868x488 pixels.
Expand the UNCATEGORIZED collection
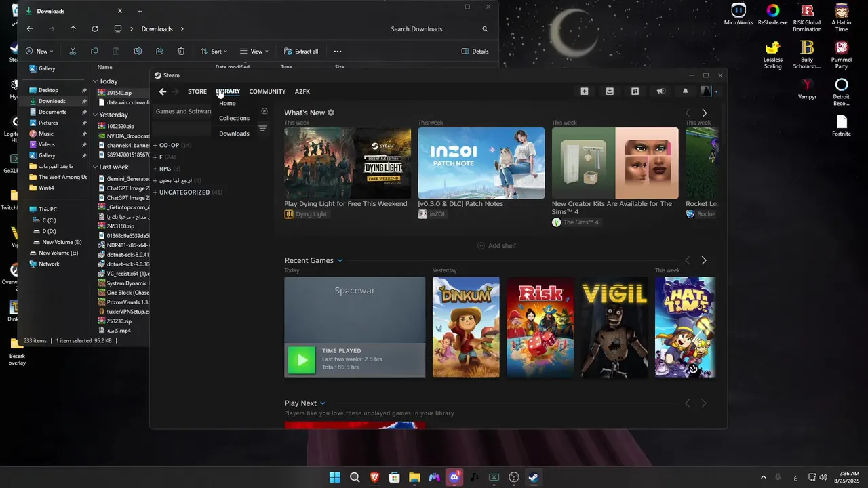click(187, 192)
